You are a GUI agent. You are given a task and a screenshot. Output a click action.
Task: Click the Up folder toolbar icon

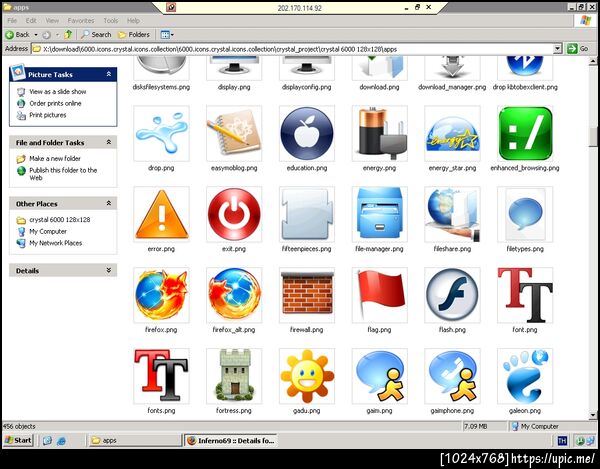pos(68,34)
